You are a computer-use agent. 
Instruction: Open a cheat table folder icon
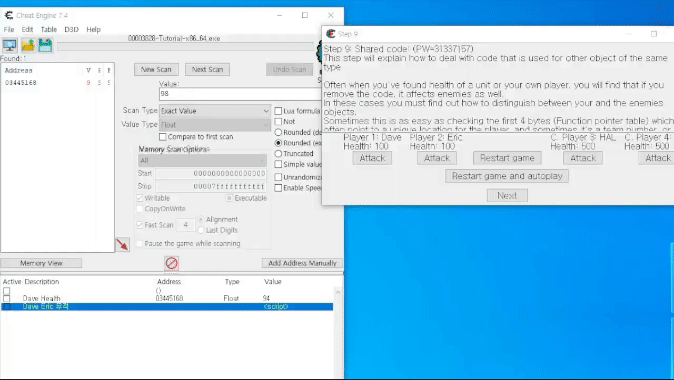[28, 45]
